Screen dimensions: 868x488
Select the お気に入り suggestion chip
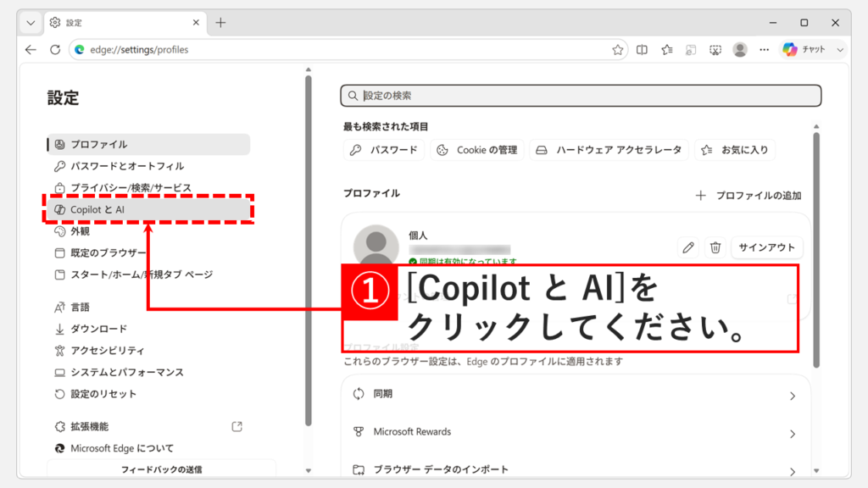735,150
